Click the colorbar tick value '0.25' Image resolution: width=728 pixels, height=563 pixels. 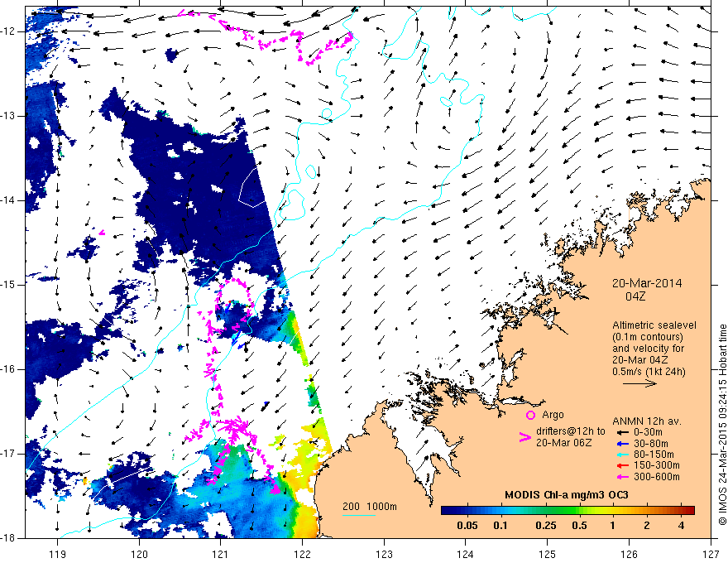click(x=545, y=526)
